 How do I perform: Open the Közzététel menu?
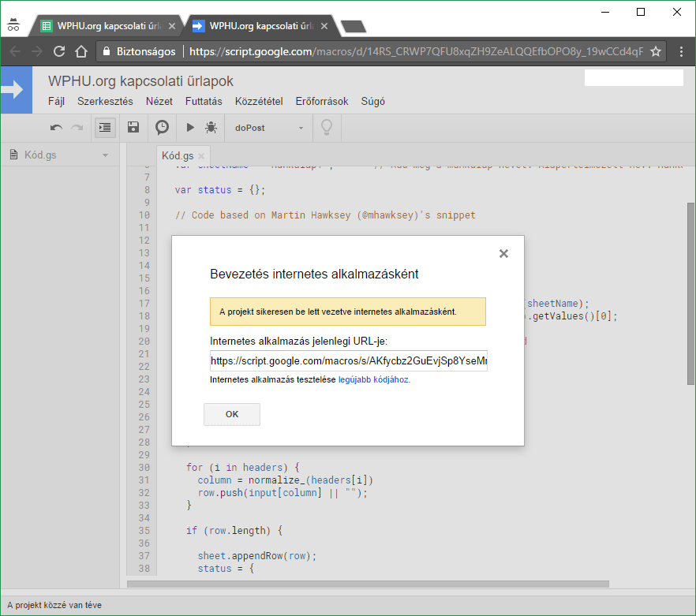(259, 102)
